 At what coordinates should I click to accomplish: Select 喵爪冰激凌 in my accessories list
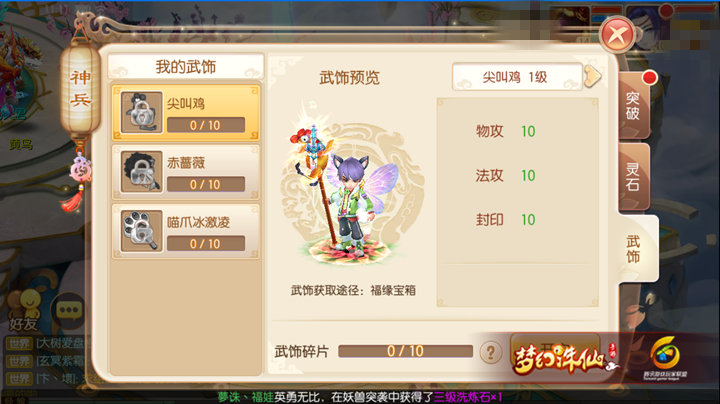tap(186, 231)
